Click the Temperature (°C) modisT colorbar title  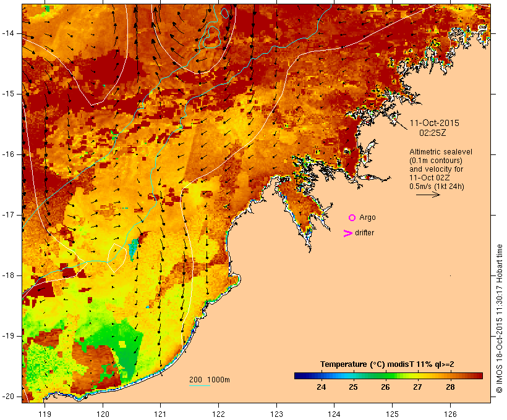[x=387, y=364]
